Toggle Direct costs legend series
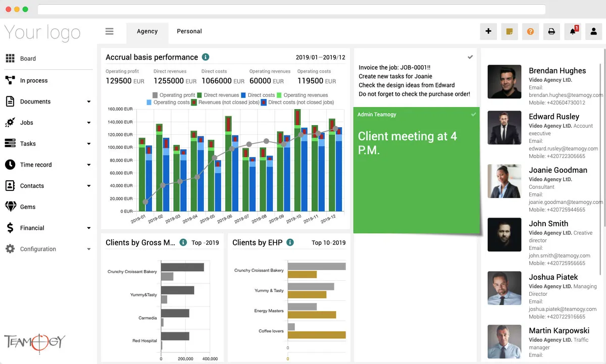This screenshot has width=606, height=364. click(x=258, y=95)
